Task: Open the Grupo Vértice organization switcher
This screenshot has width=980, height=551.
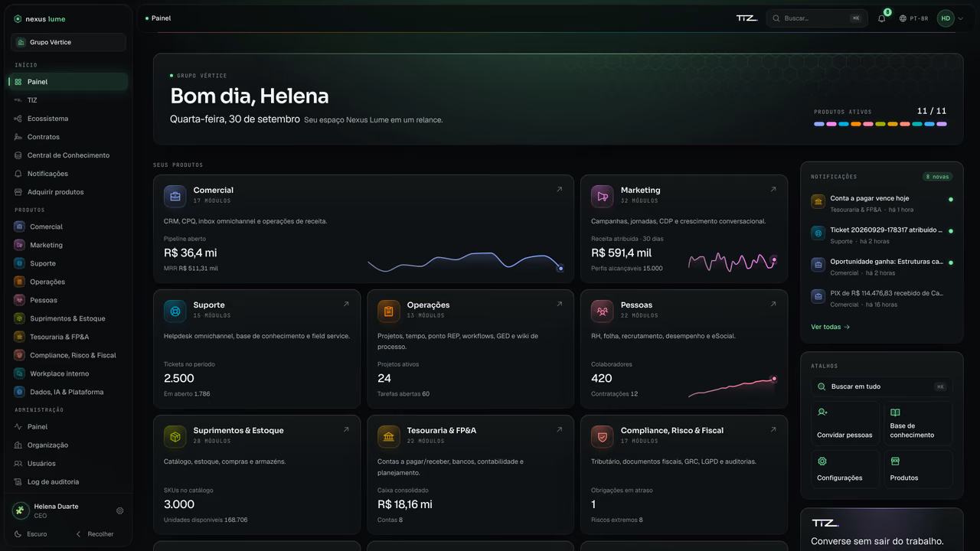Action: click(x=69, y=42)
